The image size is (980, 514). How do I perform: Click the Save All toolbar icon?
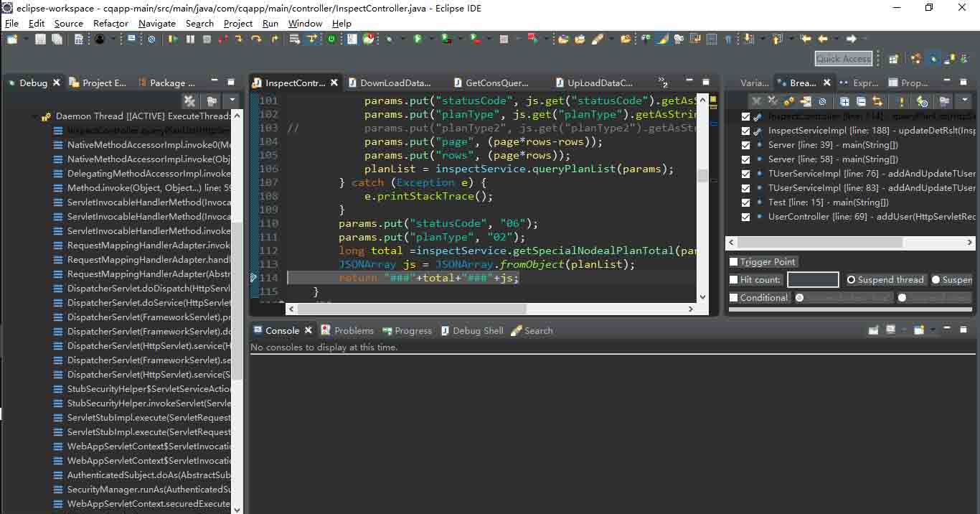(57, 39)
